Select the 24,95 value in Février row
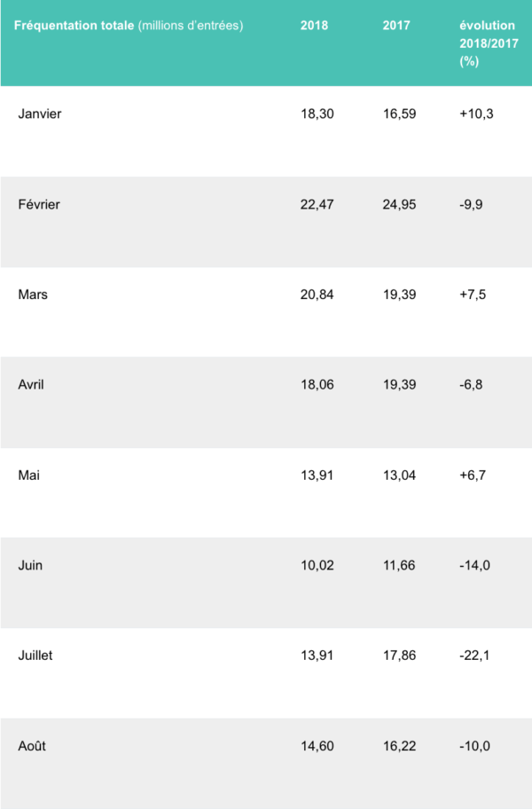Screen dimensions: 532x809 click(x=399, y=204)
